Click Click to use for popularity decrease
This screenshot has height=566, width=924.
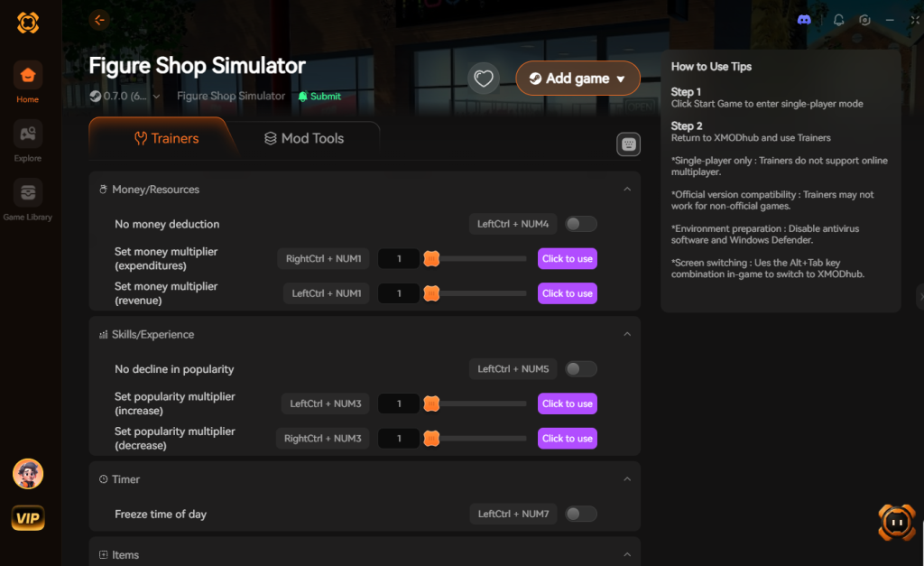pos(567,439)
